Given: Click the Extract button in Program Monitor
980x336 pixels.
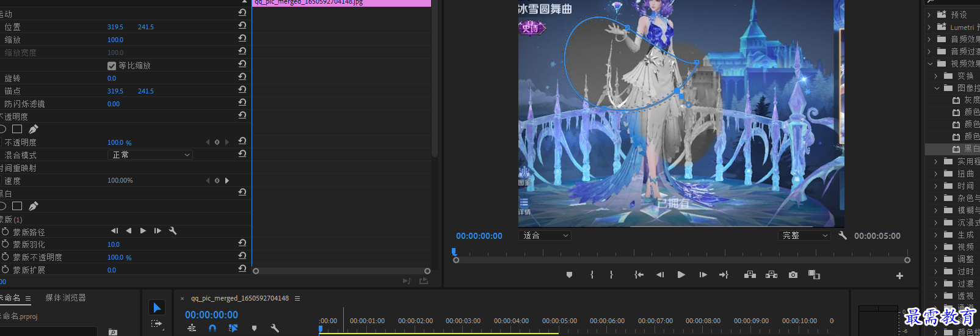Looking at the screenshot, I should point(771,275).
